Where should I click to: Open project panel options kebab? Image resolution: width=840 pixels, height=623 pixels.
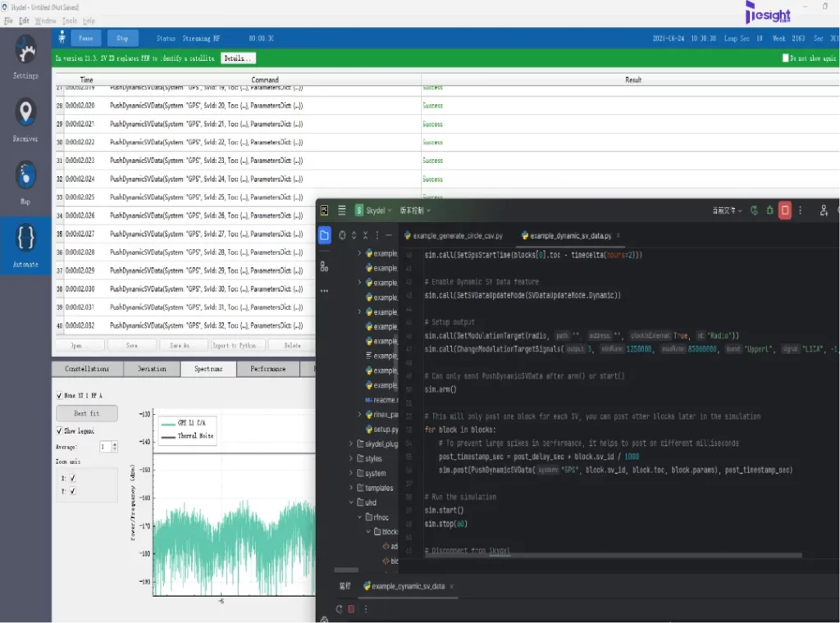tap(377, 235)
